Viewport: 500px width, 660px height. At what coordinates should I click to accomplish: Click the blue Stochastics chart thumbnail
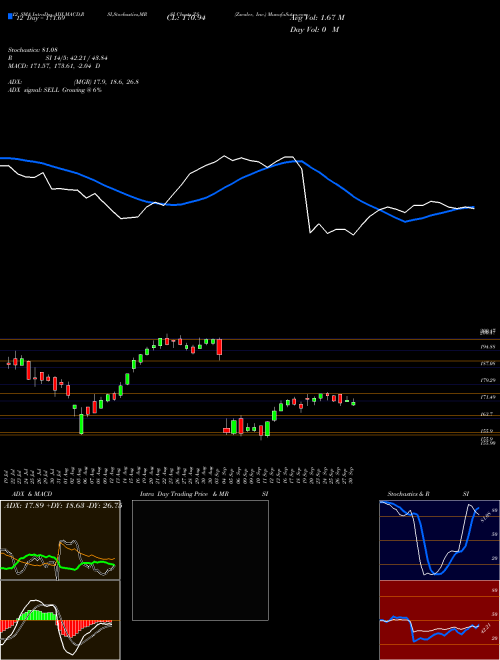[x=440, y=540]
